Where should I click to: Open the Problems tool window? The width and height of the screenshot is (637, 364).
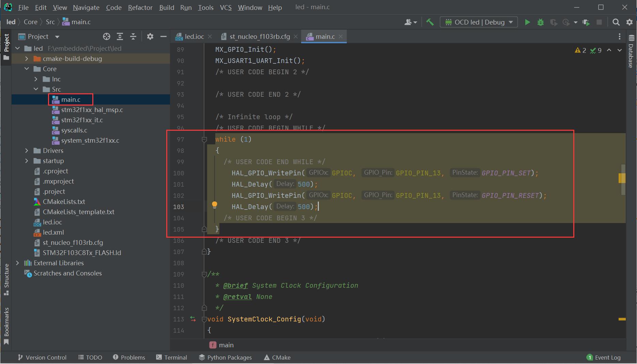click(129, 357)
